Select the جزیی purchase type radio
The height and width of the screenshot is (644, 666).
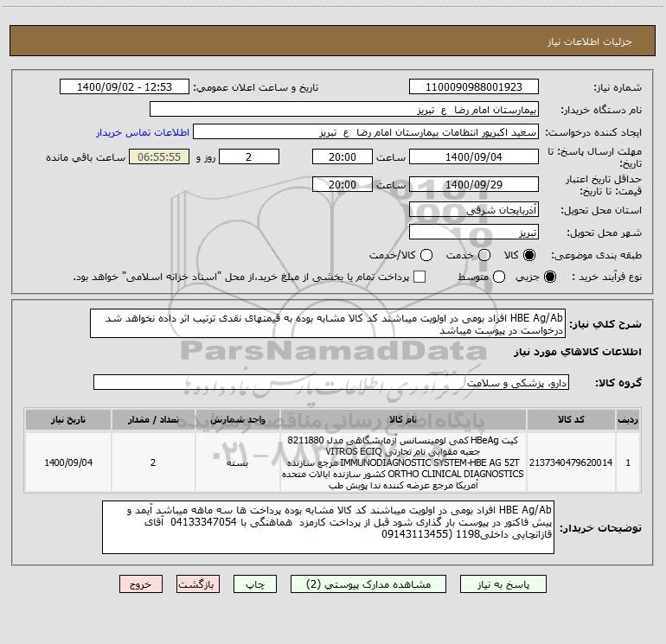[x=549, y=277]
